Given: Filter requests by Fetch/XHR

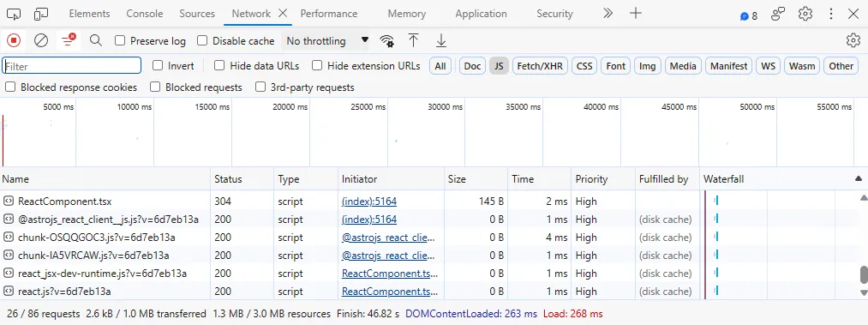Looking at the screenshot, I should coord(540,66).
